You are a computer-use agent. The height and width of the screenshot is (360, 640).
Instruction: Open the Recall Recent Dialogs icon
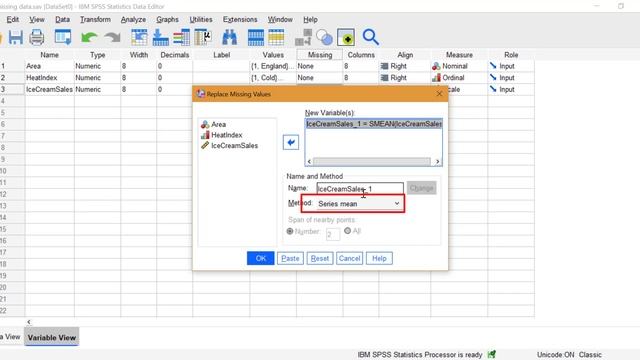[63, 38]
